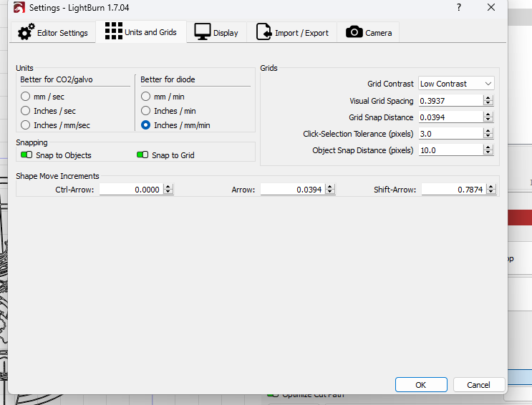Click the LightBurn logo in title bar
Viewport: 532px width, 405px height.
[x=19, y=7]
